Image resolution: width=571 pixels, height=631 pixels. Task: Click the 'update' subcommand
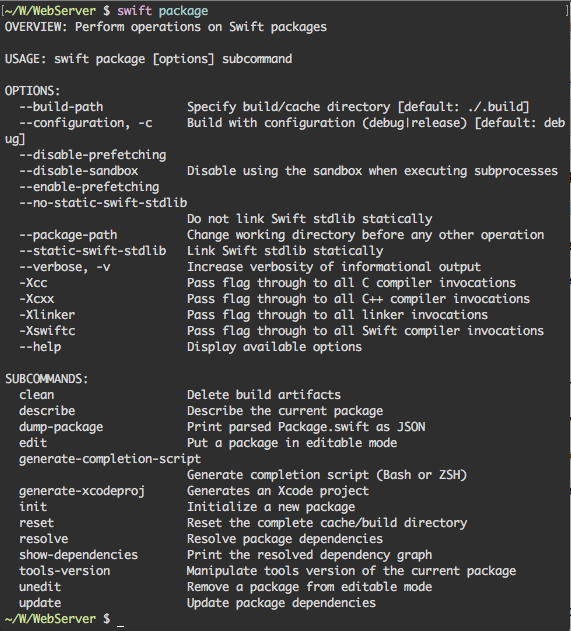pos(40,603)
